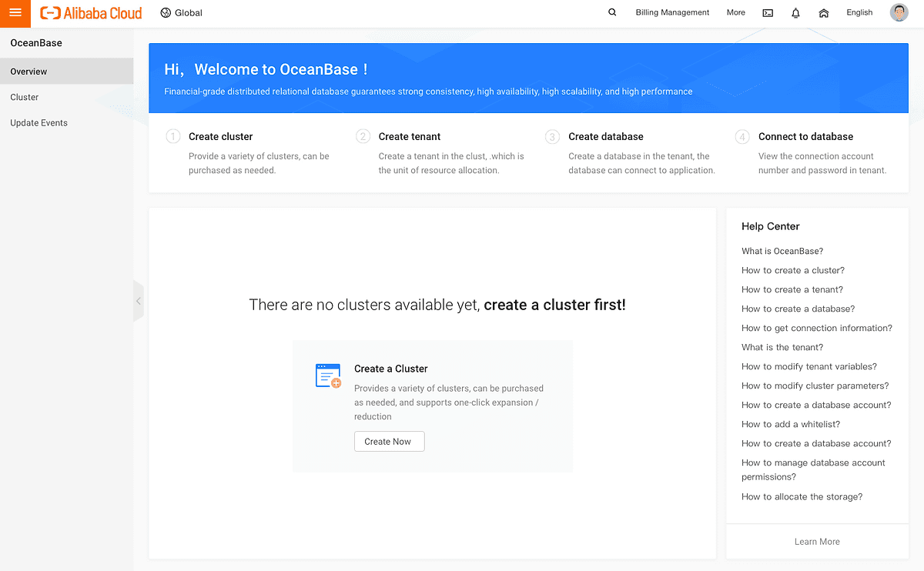Click the Create Now button

tap(389, 442)
